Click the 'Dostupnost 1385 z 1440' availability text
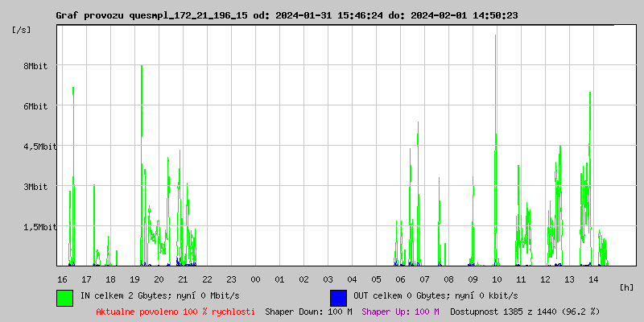The image size is (644, 322). [x=525, y=312]
